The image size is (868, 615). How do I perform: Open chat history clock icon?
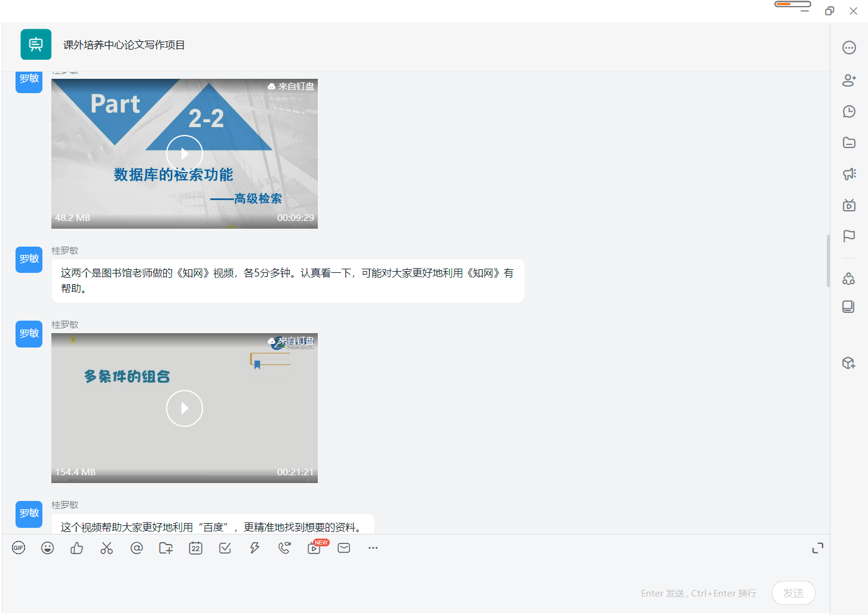(x=849, y=111)
